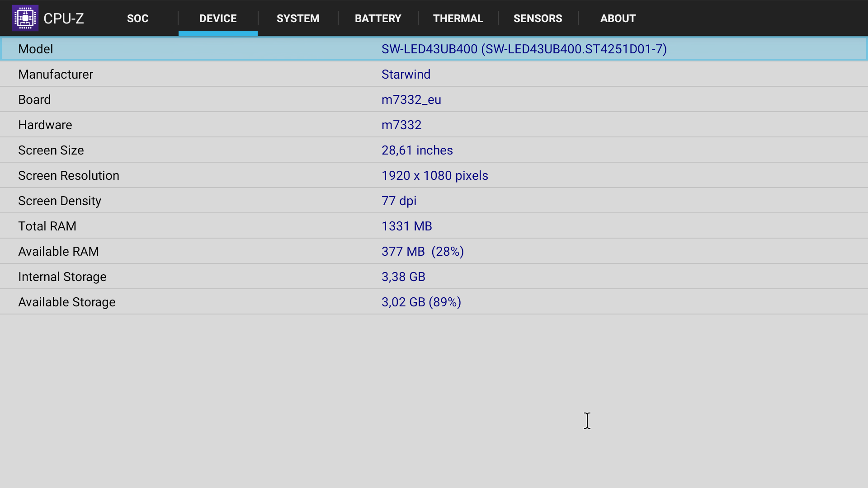Click the 77 dpi value
868x488 pixels.
pos(399,201)
